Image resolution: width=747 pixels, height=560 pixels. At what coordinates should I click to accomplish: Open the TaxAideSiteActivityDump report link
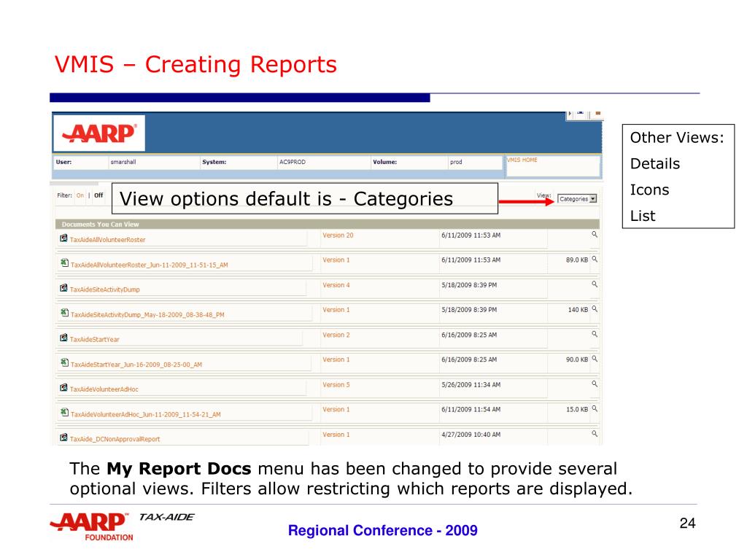point(105,289)
